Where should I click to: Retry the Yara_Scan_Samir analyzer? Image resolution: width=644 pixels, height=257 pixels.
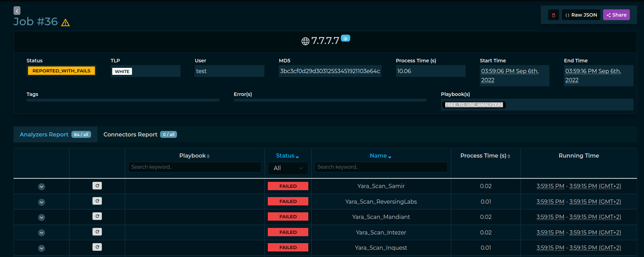97,186
